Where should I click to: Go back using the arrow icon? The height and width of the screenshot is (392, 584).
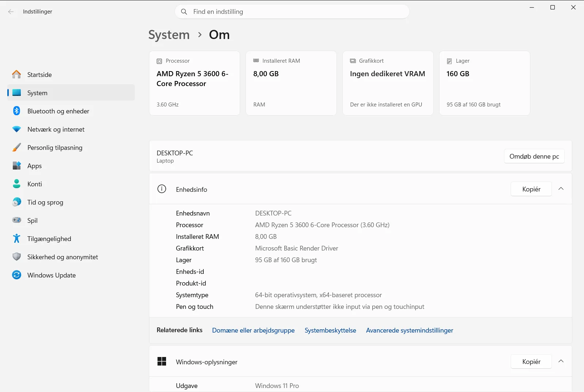point(11,12)
